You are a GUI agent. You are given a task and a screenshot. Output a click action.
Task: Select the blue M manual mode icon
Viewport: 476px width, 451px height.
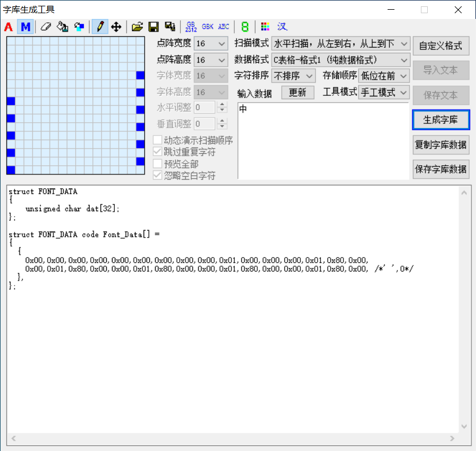pyautogui.click(x=25, y=27)
